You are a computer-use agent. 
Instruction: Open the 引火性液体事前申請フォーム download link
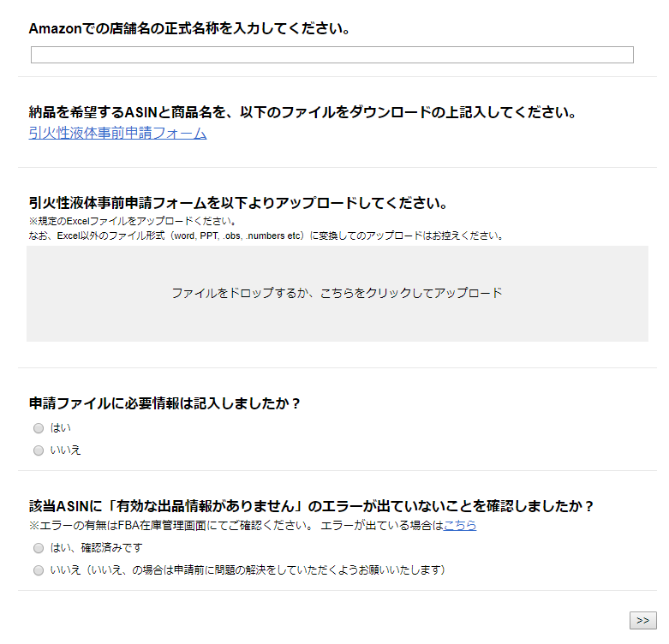pos(117,133)
